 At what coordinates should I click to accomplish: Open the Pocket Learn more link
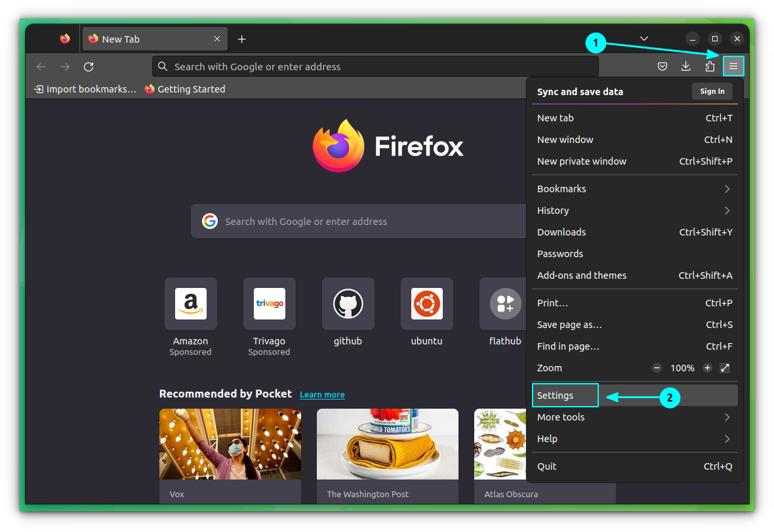[322, 394]
